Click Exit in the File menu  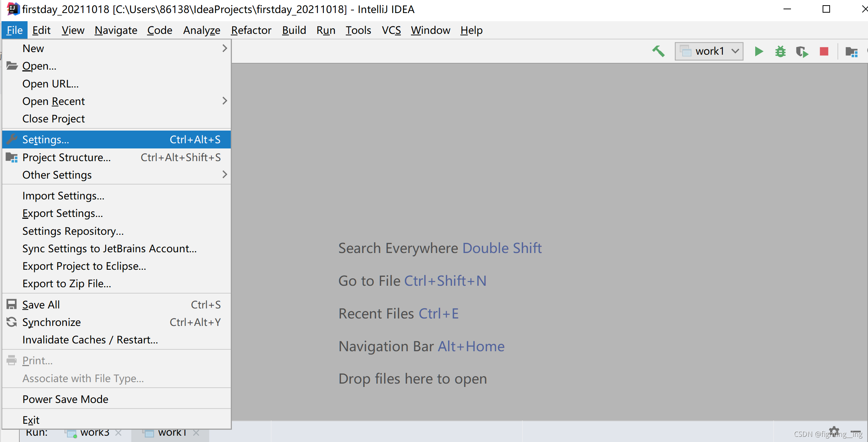pyautogui.click(x=31, y=420)
